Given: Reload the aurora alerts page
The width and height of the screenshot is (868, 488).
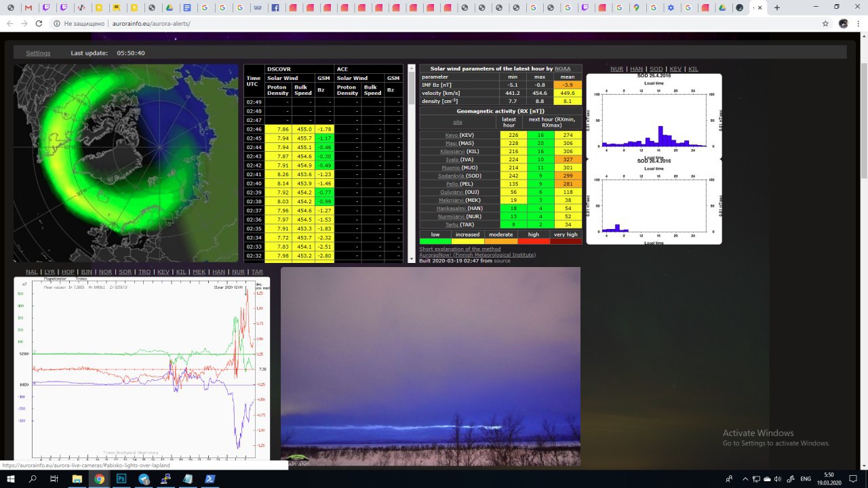Looking at the screenshot, I should tap(39, 23).
